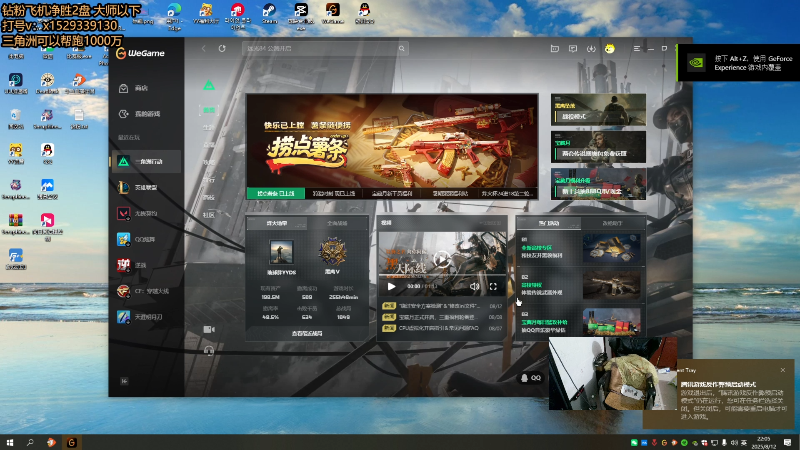Click the search magnifier in WeGame search box
This screenshot has width=800, height=450.
pos(402,48)
